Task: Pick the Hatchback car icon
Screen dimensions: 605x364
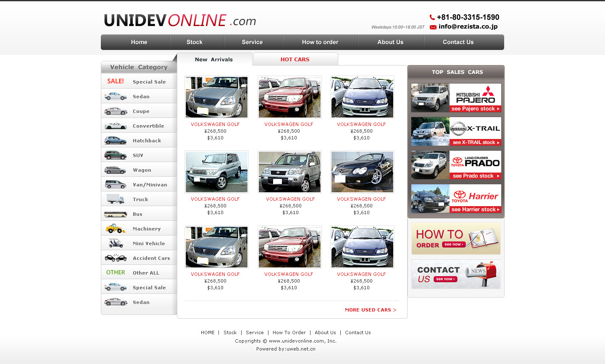Action: 116,140
